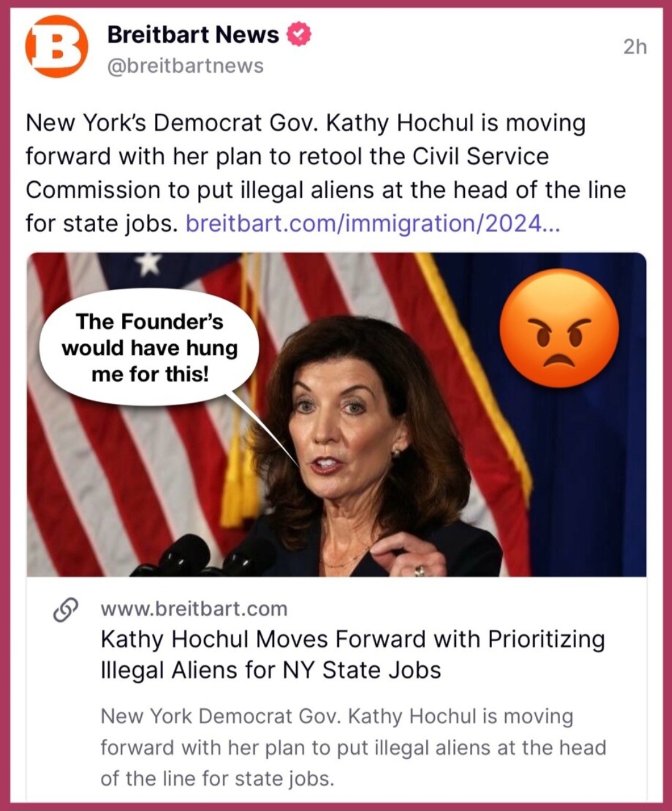The width and height of the screenshot is (672, 811).
Task: Click the white star on the flag
Action: point(149,264)
